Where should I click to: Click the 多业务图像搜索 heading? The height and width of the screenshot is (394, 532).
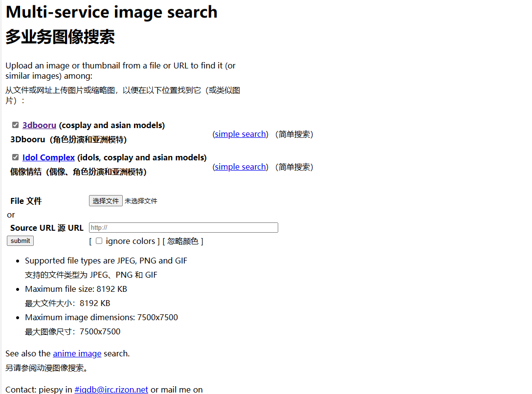pyautogui.click(x=61, y=37)
